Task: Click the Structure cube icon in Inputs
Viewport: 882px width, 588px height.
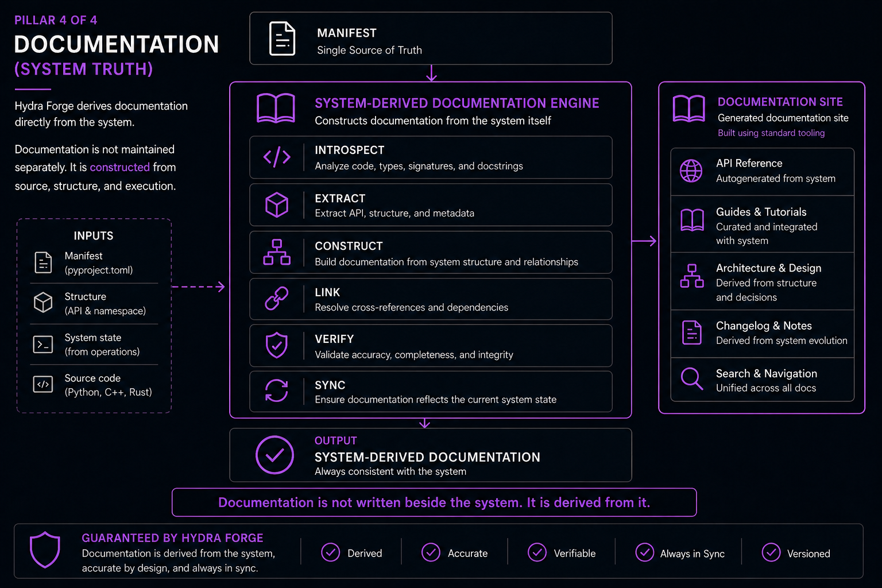Action: (43, 303)
